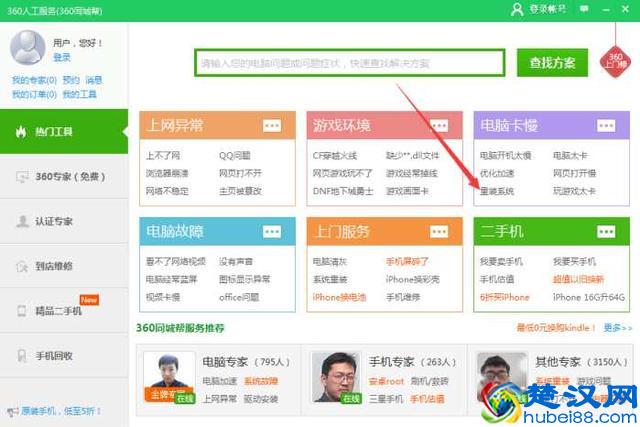The width and height of the screenshot is (640, 427).
Task: Open 原装手机，低至5折 promo link
Action: pos(60,411)
